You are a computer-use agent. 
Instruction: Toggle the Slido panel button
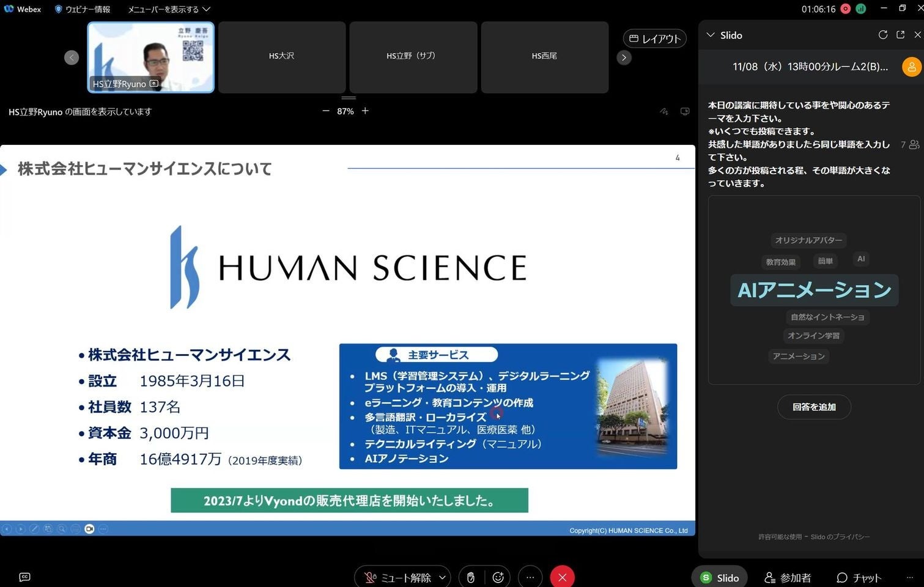pyautogui.click(x=720, y=577)
